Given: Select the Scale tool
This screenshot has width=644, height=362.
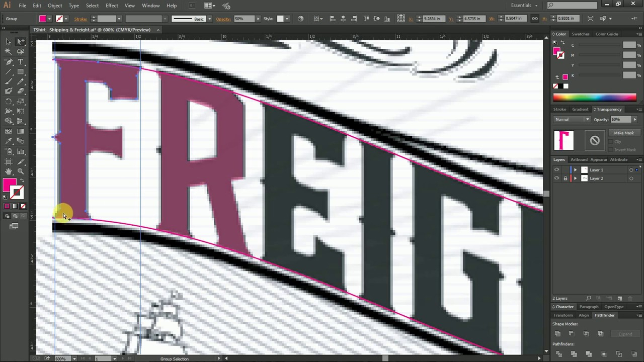Looking at the screenshot, I should (x=21, y=101).
